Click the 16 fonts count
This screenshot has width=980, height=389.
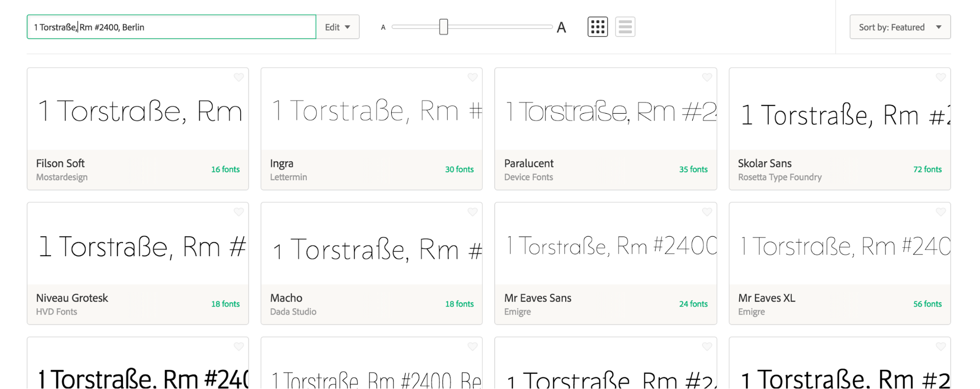point(226,170)
